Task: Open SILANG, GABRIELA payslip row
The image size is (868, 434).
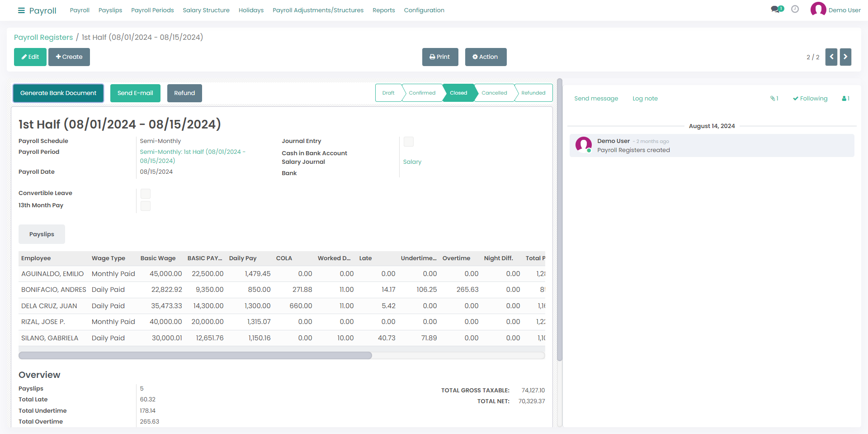Action: (282, 338)
